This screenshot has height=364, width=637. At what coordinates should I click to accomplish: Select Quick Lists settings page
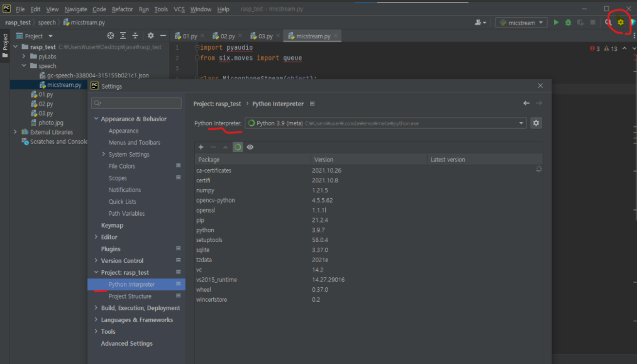(x=122, y=202)
